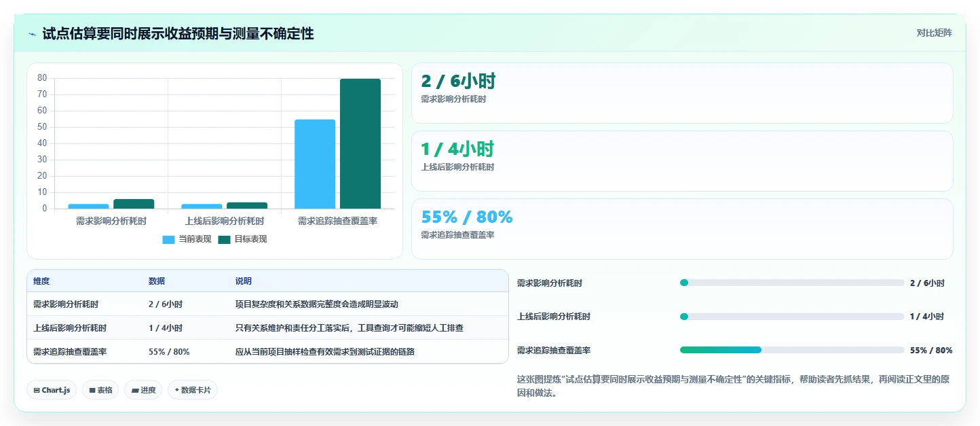This screenshot has width=980, height=426.
Task: Toggle the 当前表现 legend swatch
Action: point(168,239)
